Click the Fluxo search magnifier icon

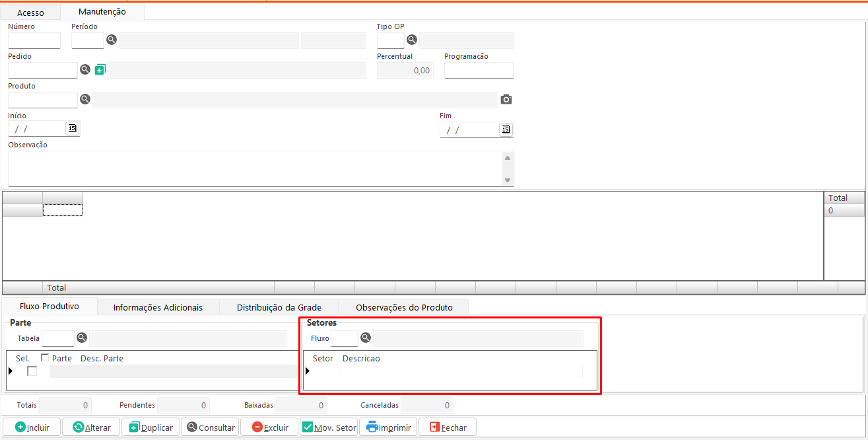point(366,338)
